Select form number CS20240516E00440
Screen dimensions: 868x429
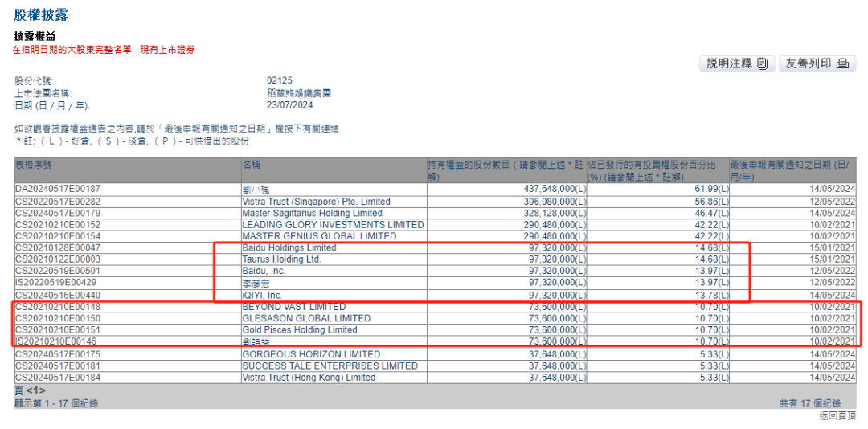[58, 296]
